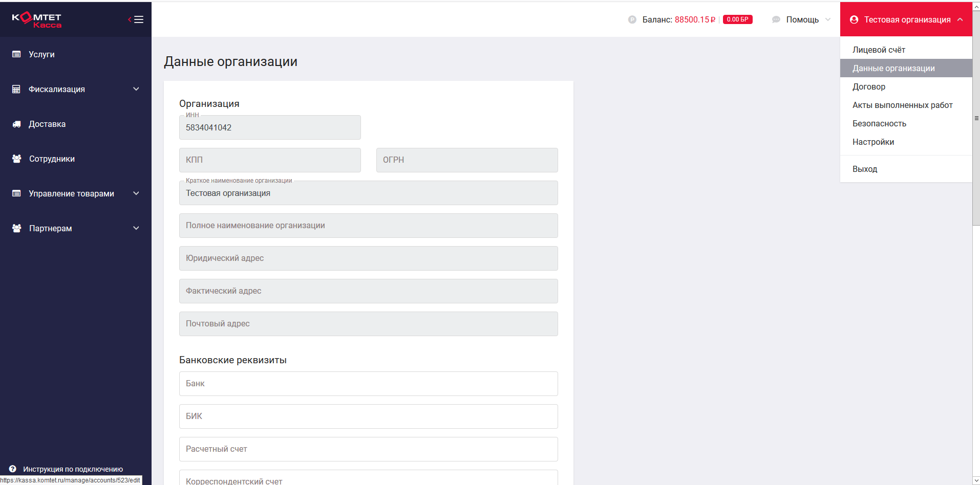Image resolution: width=980 pixels, height=485 pixels.
Task: Click the Юридический адрес field
Action: [369, 258]
